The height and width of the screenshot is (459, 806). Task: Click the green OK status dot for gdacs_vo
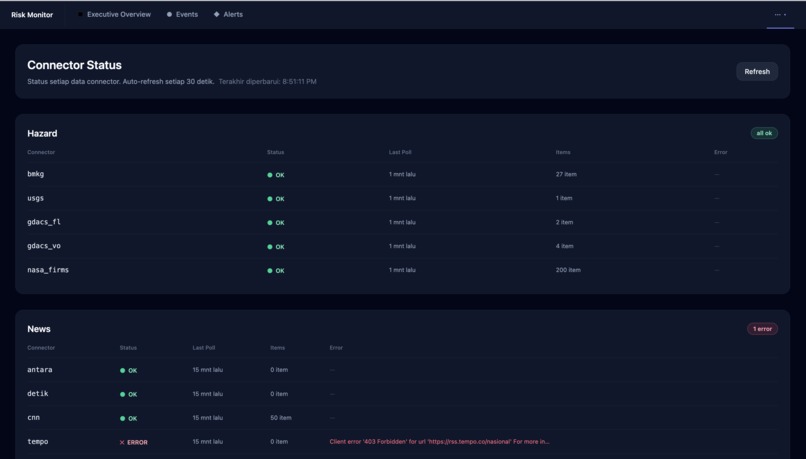270,247
